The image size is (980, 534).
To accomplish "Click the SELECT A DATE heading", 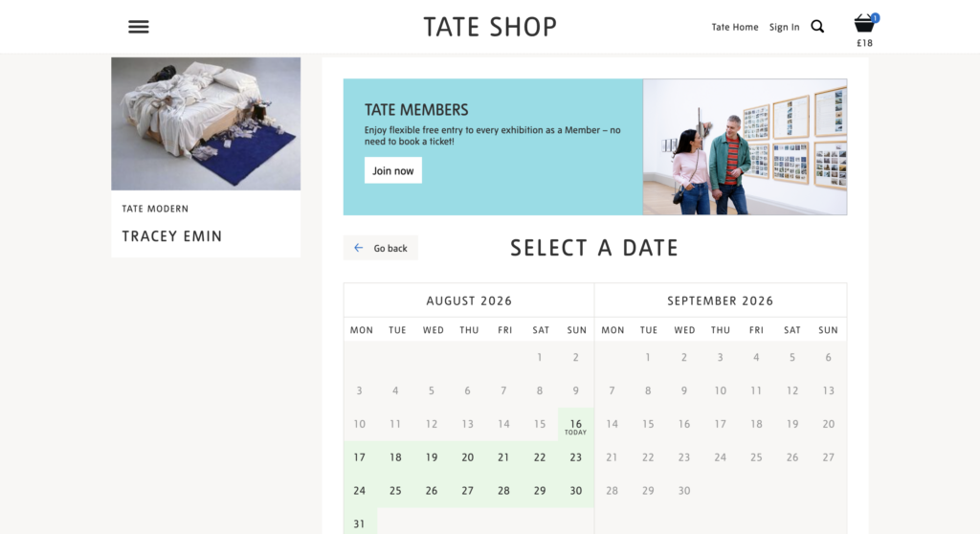I will (593, 248).
